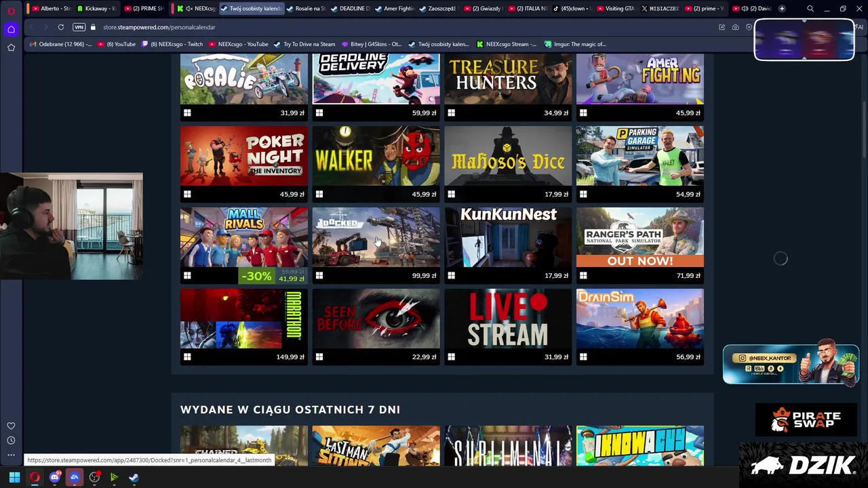Open the (6) YouTube bookmark
The image size is (868, 488).
115,44
